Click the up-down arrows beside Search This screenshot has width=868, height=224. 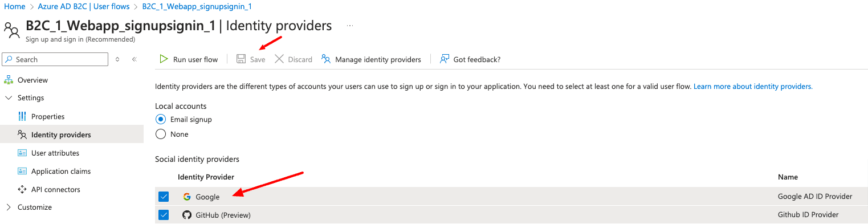(117, 59)
